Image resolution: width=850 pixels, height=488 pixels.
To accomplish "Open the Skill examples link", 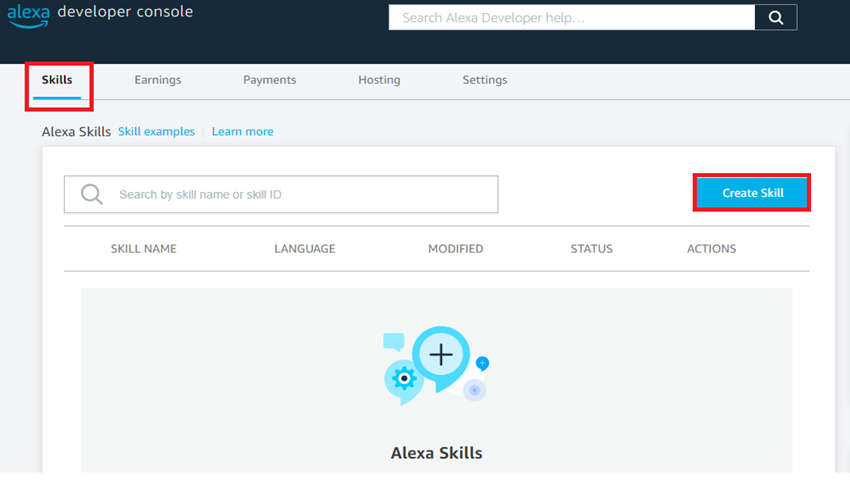I will coord(156,132).
